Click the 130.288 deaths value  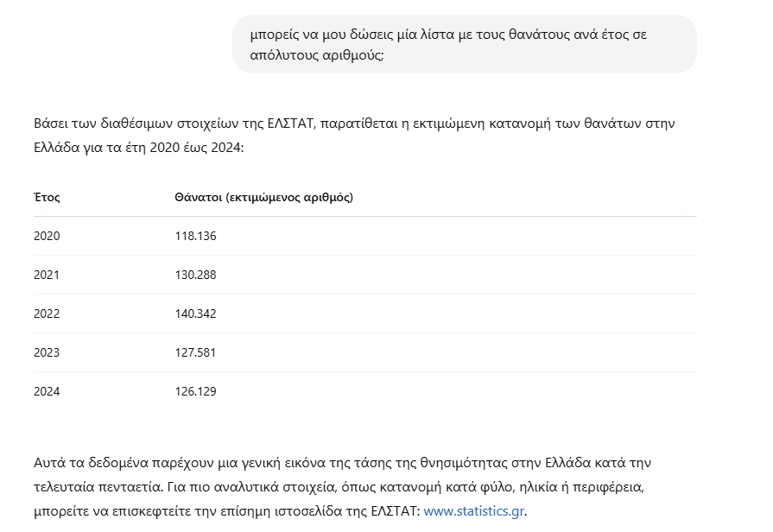[195, 275]
